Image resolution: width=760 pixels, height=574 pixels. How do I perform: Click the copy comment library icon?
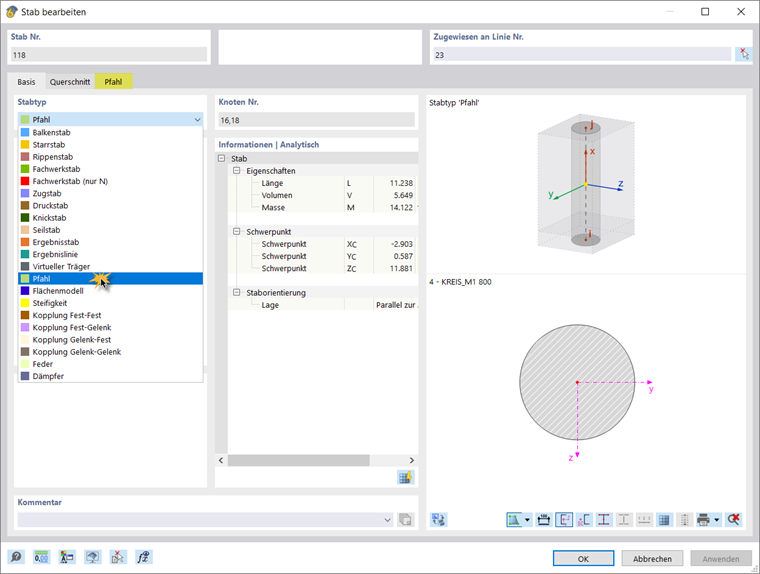(x=405, y=520)
